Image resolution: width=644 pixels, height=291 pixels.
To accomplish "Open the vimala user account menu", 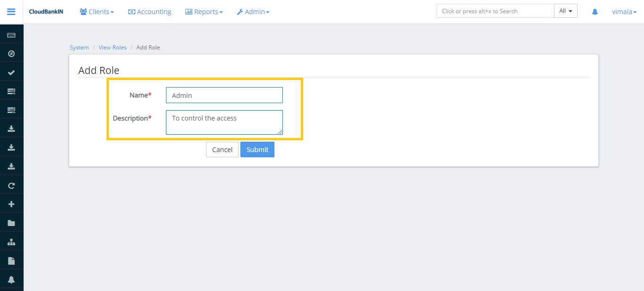I will click(x=624, y=12).
